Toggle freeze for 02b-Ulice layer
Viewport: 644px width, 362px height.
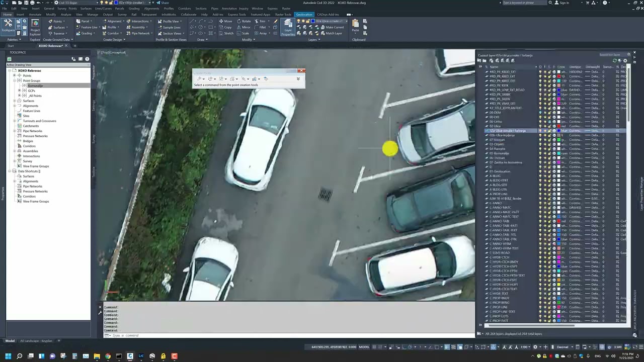coord(545,135)
